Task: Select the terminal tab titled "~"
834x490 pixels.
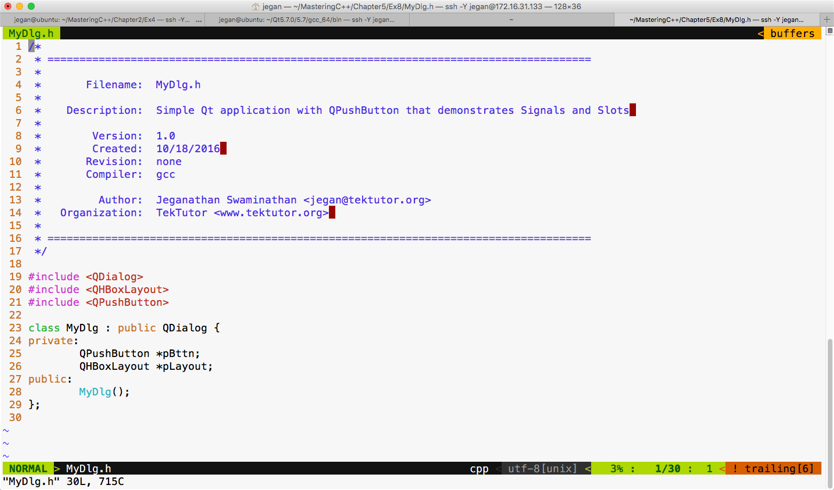Action: click(511, 20)
